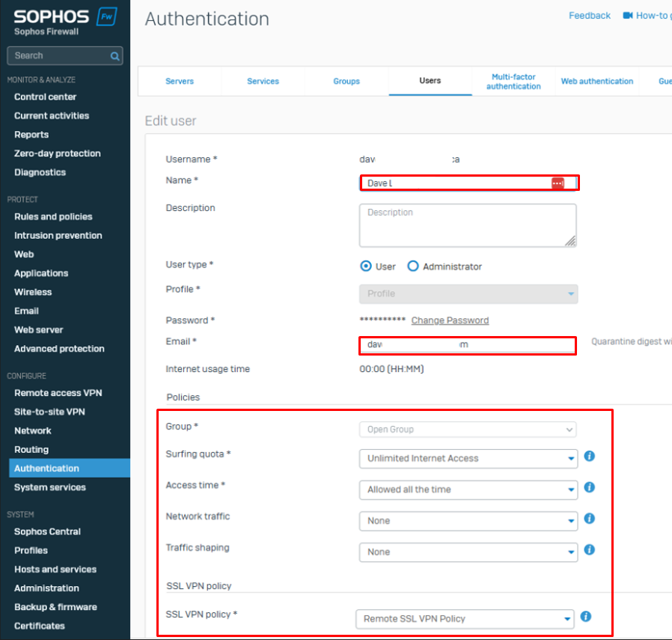Click info icon next to SSL VPN policy
The image size is (672, 640).
point(586,617)
